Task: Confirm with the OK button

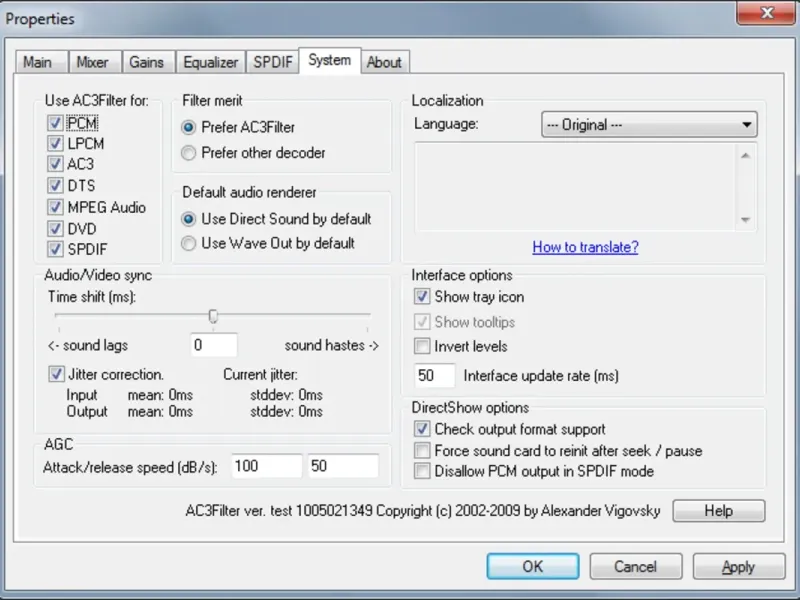Action: pos(533,566)
